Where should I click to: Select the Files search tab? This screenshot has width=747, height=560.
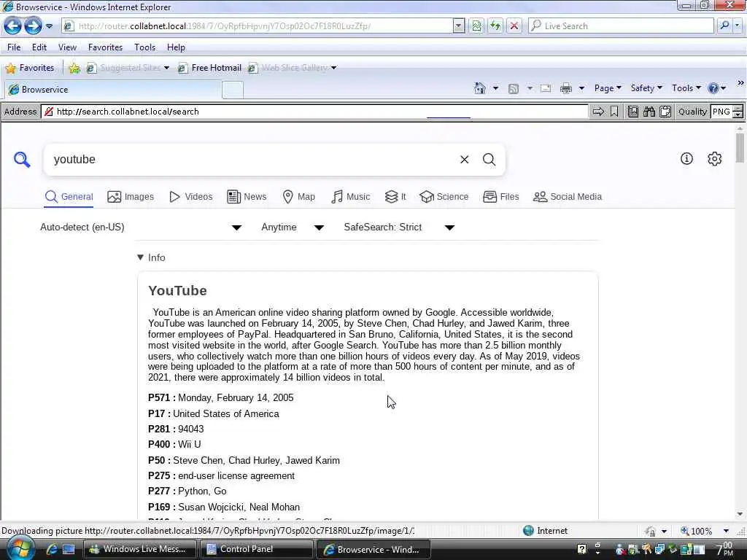click(500, 197)
